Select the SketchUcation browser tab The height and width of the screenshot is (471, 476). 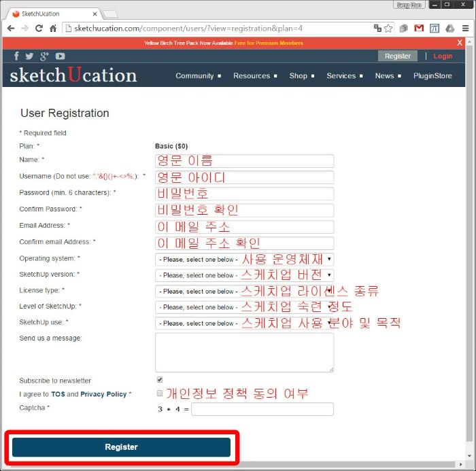coord(53,14)
